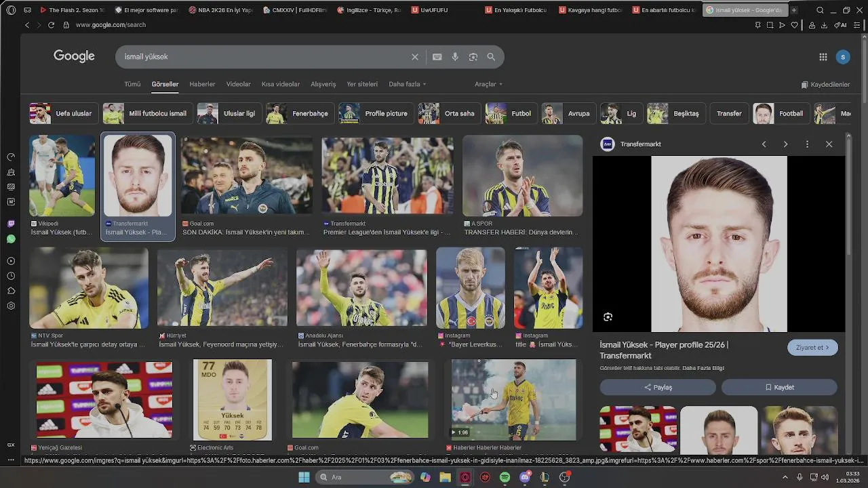Select the Fenerbahçe filter chip
Image resolution: width=868 pixels, height=488 pixels.
(300, 113)
